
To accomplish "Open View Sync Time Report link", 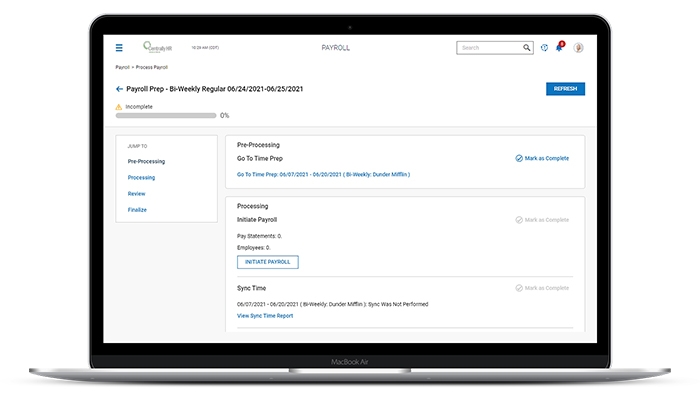I will pyautogui.click(x=265, y=316).
